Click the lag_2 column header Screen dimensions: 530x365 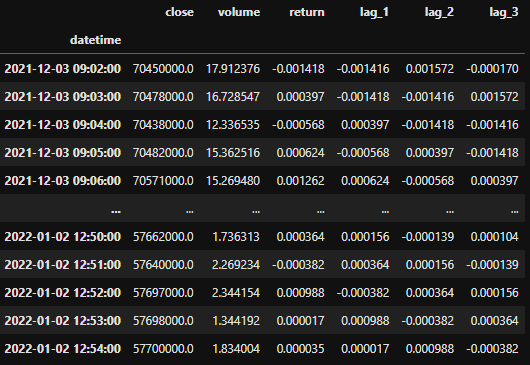pyautogui.click(x=439, y=13)
